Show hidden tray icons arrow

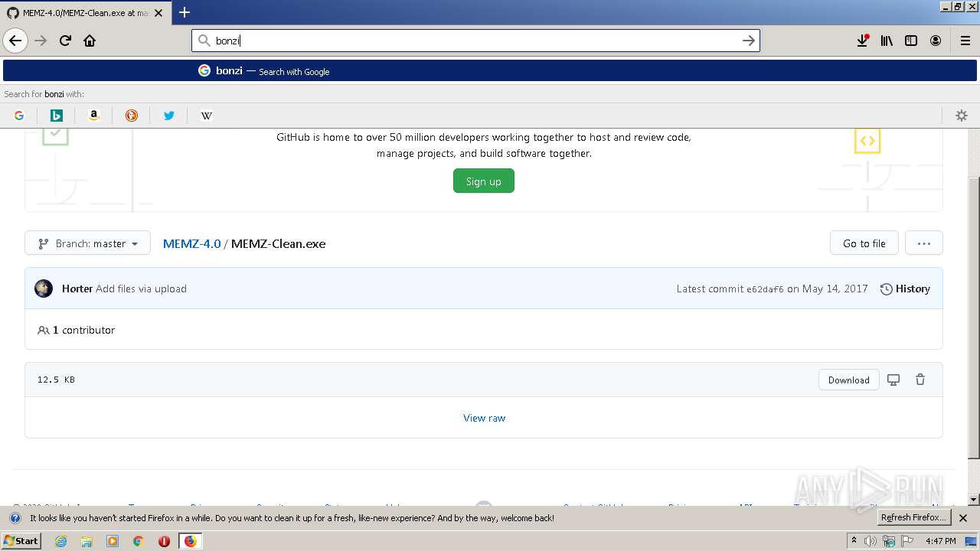pos(854,541)
